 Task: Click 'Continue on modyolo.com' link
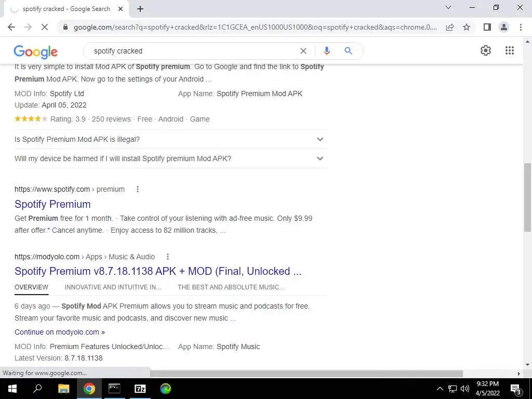point(60,332)
